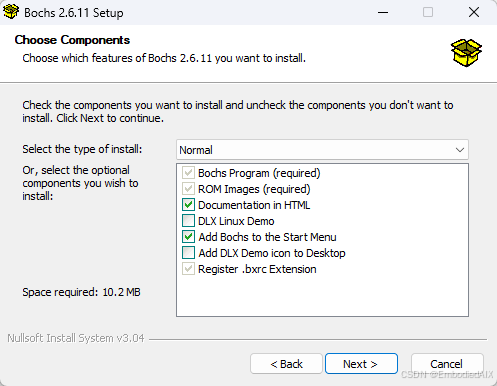Go back with the < Back button

tap(286, 364)
